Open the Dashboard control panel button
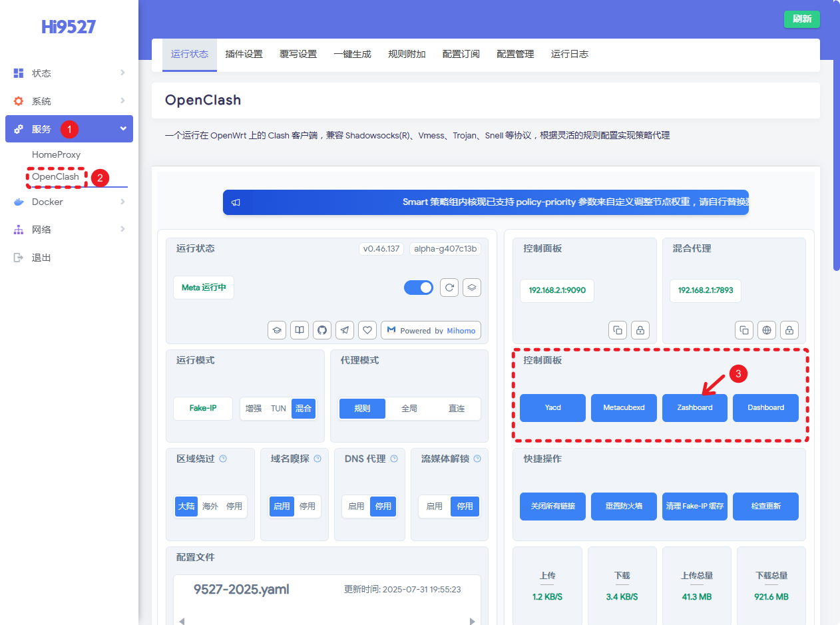The width and height of the screenshot is (840, 625). pyautogui.click(x=765, y=408)
